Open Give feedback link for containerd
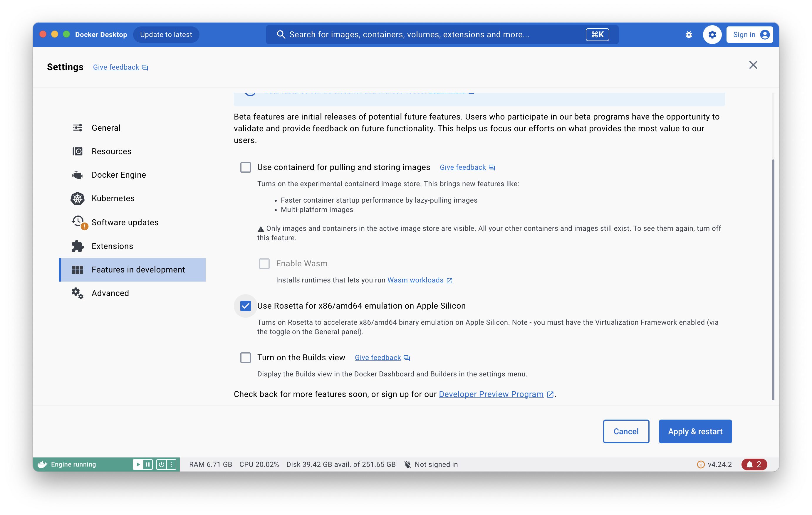Screen dimensions: 812x515 tap(463, 168)
